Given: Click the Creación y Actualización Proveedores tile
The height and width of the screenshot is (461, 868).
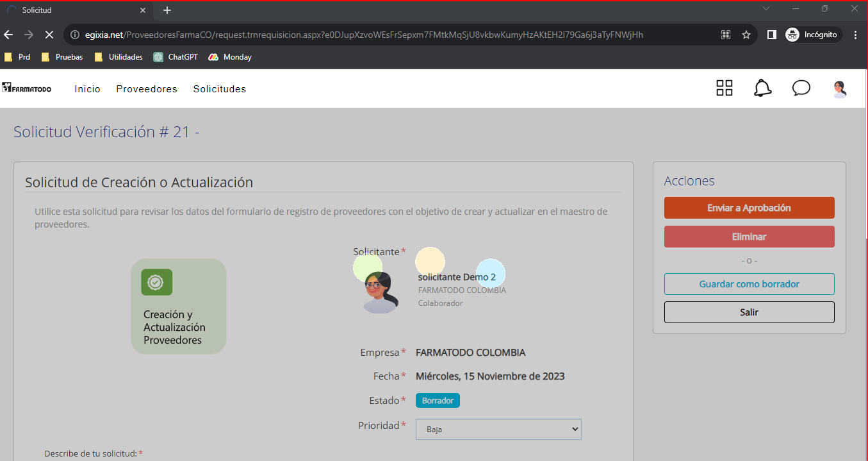Looking at the screenshot, I should tap(179, 306).
